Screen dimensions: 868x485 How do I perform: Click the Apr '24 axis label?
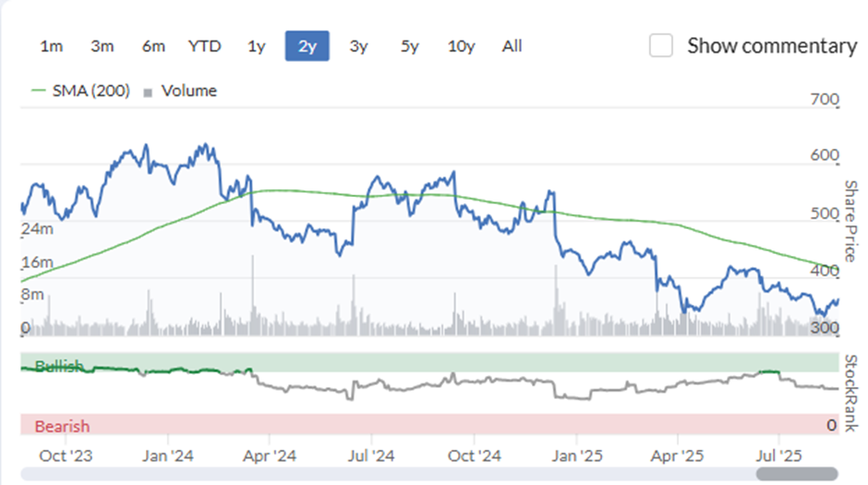(x=270, y=455)
